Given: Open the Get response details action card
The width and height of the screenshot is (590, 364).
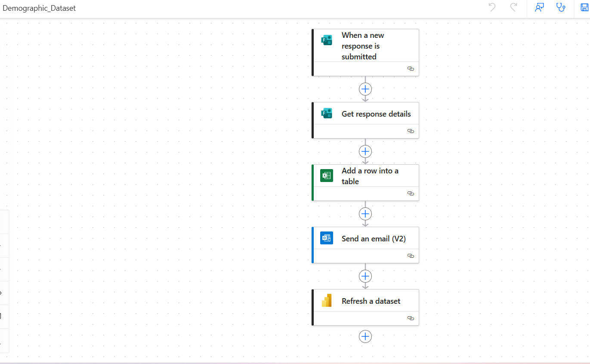Looking at the screenshot, I should click(376, 114).
